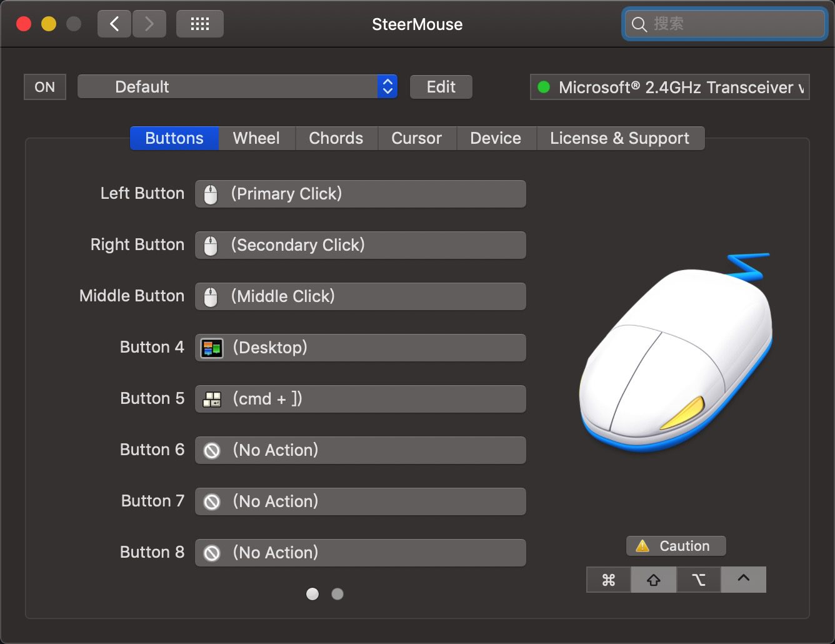Toggle the Option modifier key

[x=699, y=580]
